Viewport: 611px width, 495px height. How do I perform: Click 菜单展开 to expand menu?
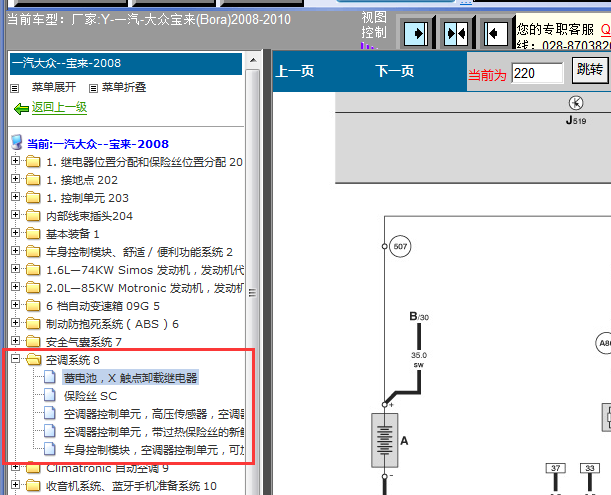(x=54, y=87)
